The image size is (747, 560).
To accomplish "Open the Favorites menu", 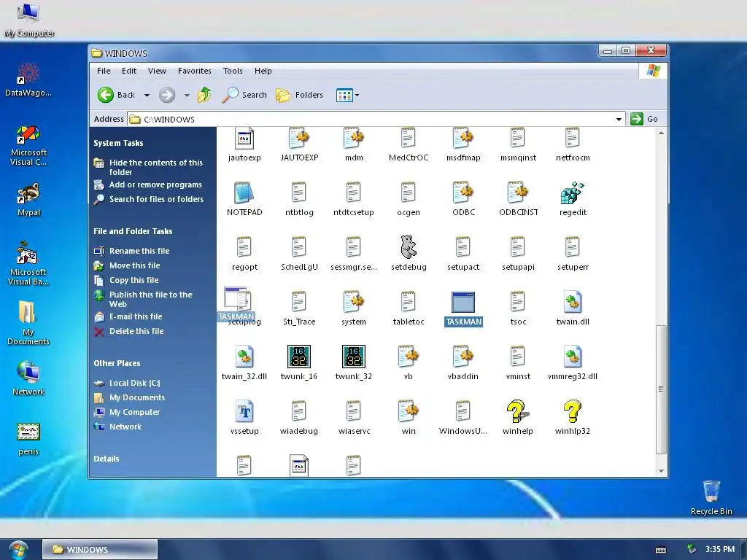I will [194, 71].
